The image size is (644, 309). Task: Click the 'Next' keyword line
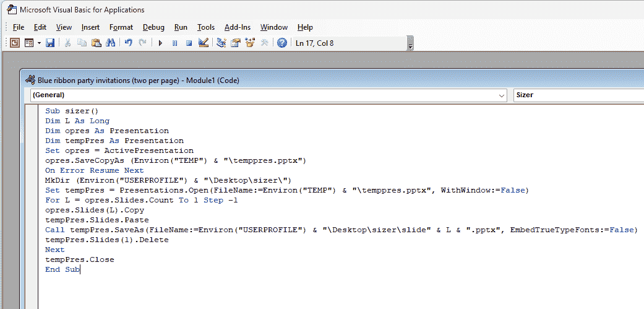pos(54,250)
